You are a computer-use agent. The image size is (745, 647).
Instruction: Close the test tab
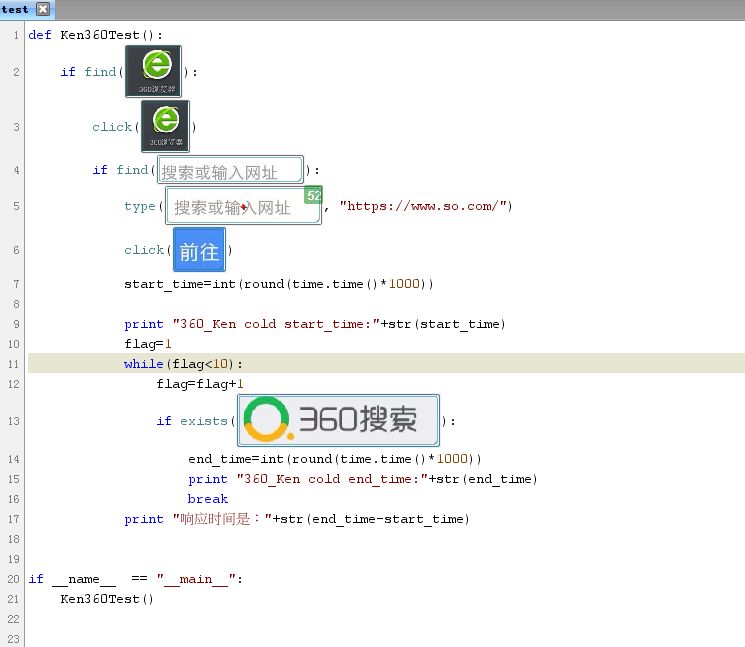click(43, 9)
